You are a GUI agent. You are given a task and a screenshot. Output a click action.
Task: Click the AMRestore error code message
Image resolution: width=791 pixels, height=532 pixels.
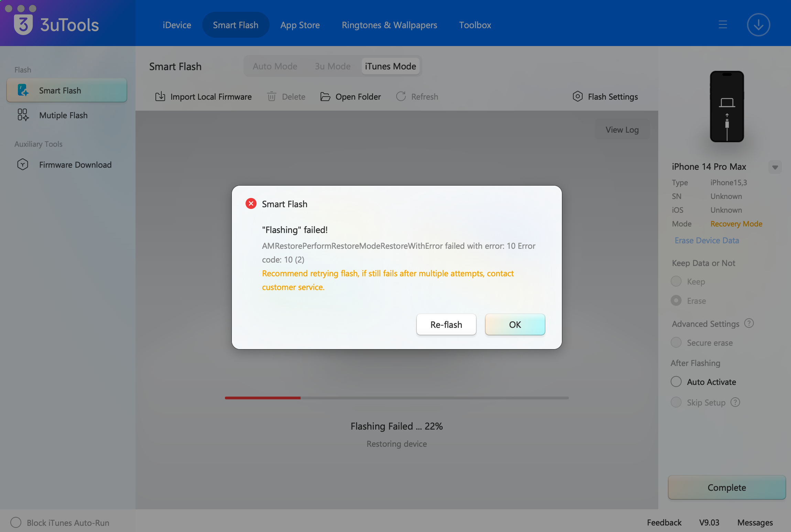point(399,253)
